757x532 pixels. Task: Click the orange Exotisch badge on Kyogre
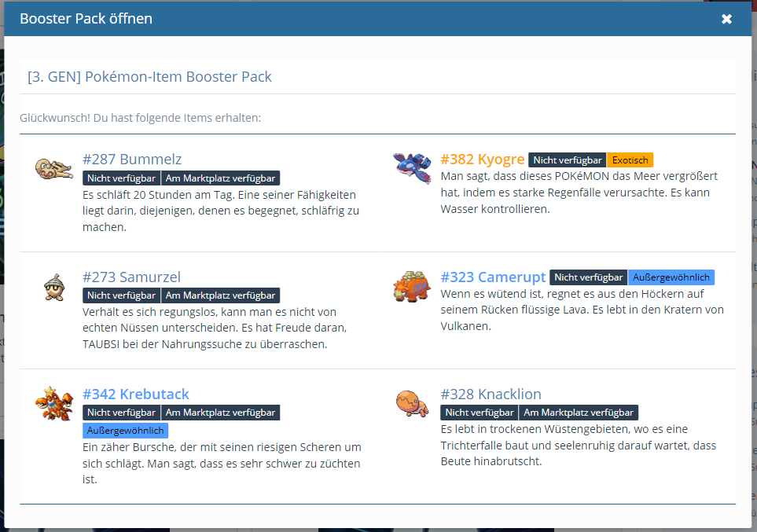[630, 160]
